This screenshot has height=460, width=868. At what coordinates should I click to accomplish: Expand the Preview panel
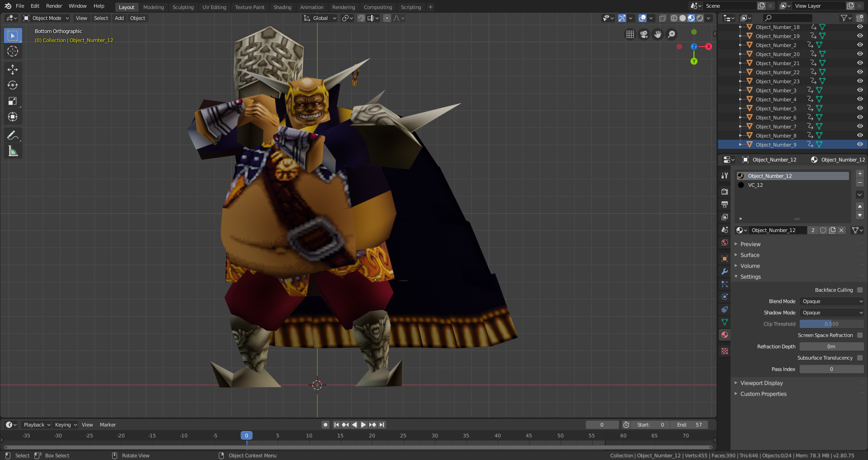(750, 244)
